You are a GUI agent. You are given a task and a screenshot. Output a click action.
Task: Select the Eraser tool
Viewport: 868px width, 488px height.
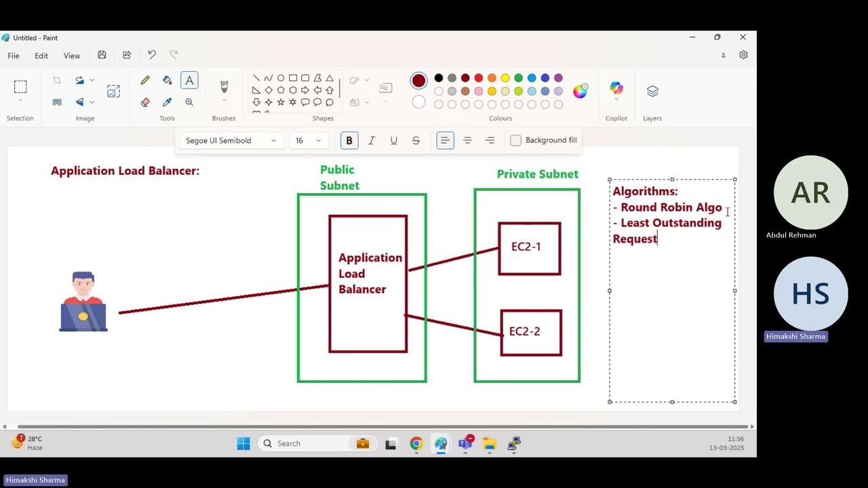click(145, 102)
